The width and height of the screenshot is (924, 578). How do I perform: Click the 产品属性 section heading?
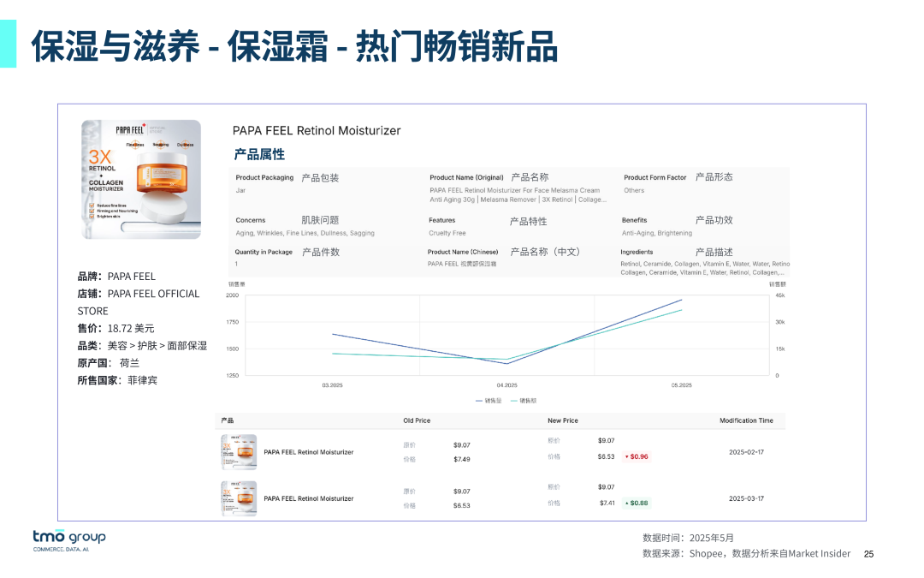pos(259,154)
